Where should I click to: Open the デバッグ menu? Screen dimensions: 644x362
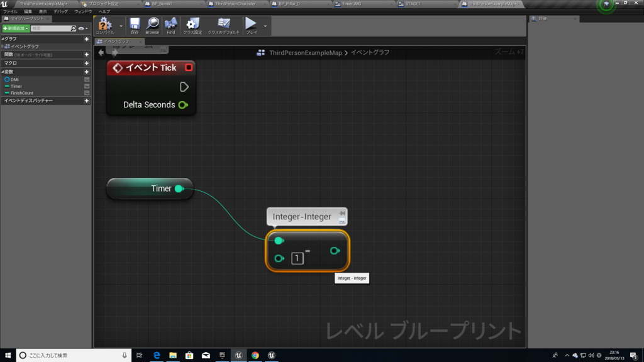click(61, 11)
